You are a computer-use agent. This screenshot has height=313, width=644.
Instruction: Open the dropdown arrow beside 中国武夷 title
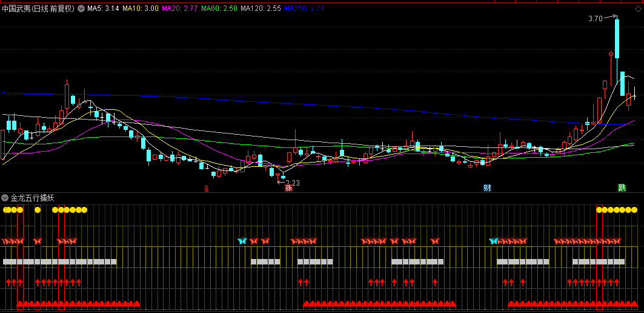(81, 8)
